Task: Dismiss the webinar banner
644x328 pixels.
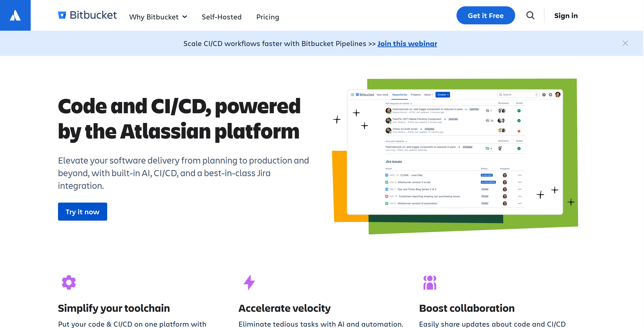Action: pyautogui.click(x=625, y=43)
